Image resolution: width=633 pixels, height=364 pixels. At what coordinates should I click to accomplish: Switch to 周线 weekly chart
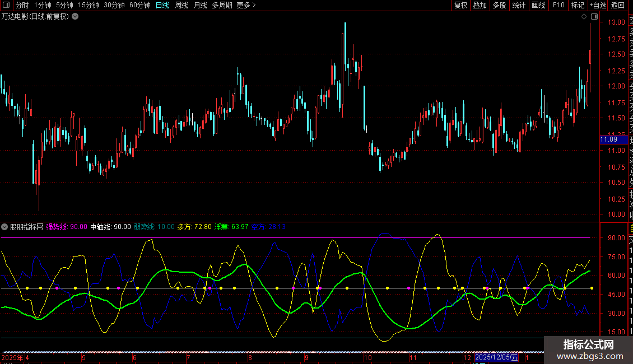[x=181, y=5]
